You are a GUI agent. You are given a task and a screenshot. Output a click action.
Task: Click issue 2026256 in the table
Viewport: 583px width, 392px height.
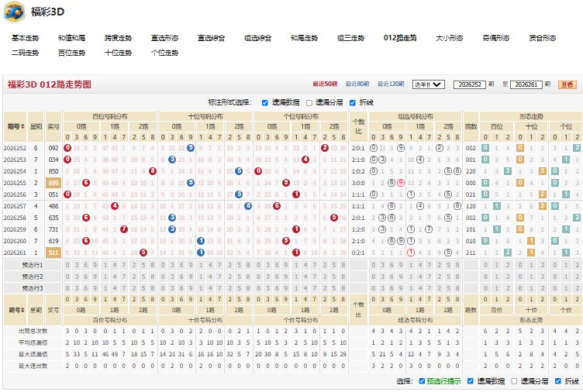pyautogui.click(x=15, y=194)
